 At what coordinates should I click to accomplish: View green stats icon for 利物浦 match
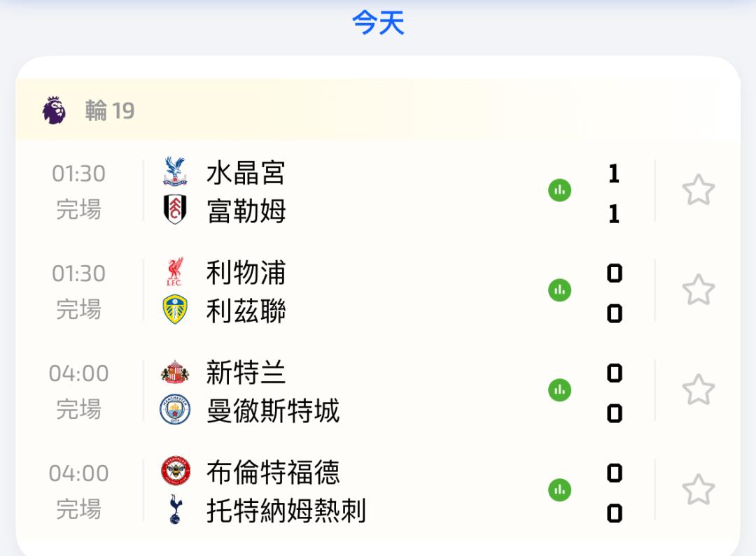coord(559,290)
